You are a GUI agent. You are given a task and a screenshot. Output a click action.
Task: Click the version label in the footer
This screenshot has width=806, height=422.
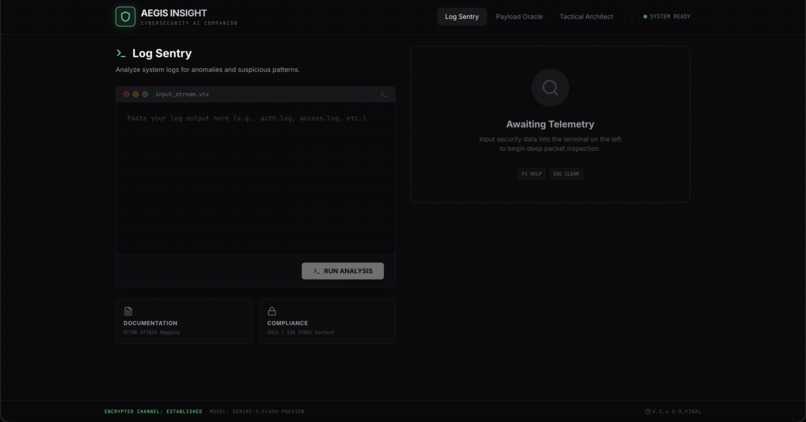click(676, 411)
